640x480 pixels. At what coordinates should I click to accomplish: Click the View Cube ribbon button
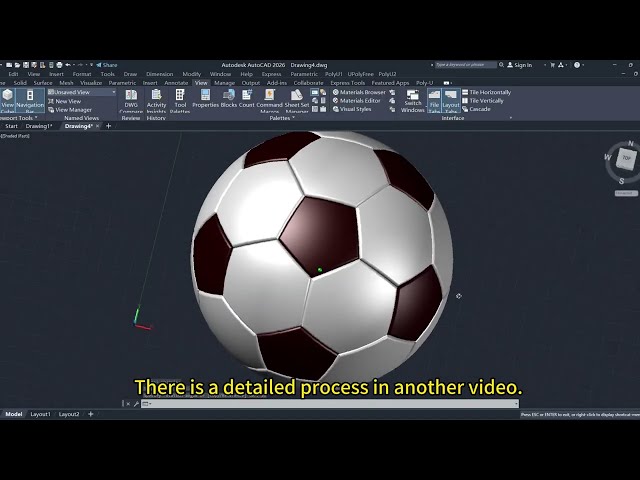[7, 100]
